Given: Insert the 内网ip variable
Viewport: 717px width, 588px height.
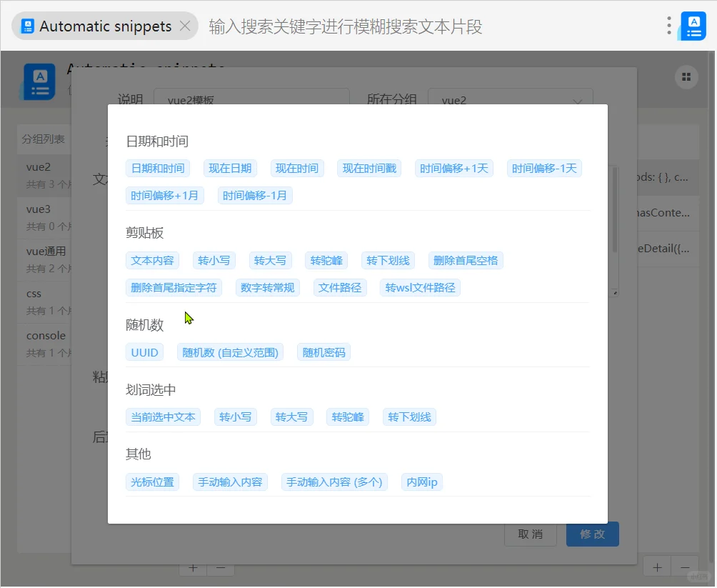Looking at the screenshot, I should tap(421, 482).
